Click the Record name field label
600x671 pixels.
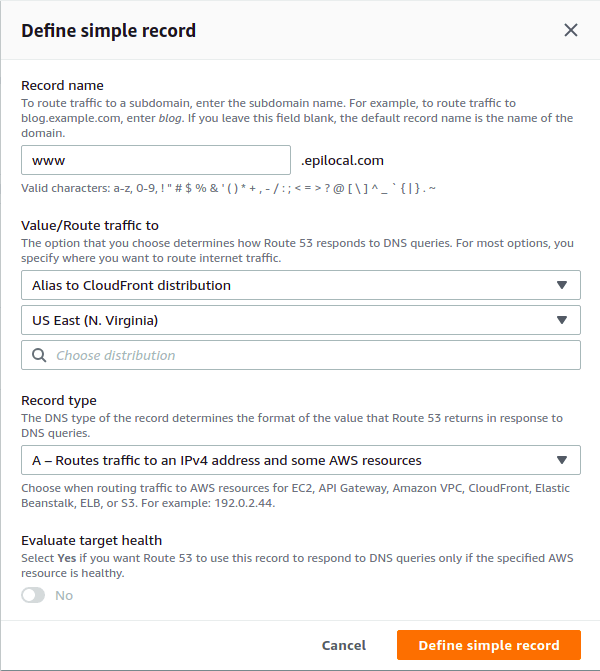[62, 86]
